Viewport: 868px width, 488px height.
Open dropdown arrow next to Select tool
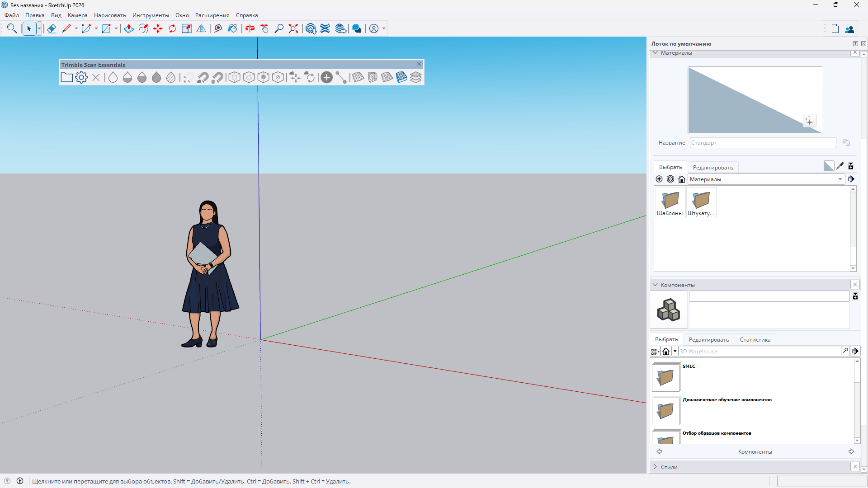tap(39, 28)
